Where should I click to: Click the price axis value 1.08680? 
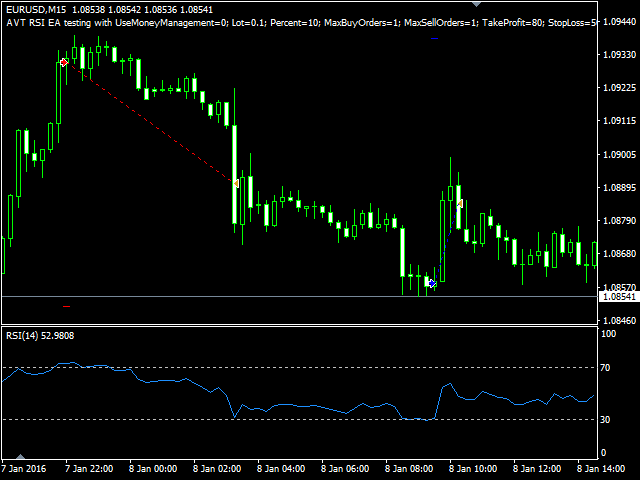(619, 253)
